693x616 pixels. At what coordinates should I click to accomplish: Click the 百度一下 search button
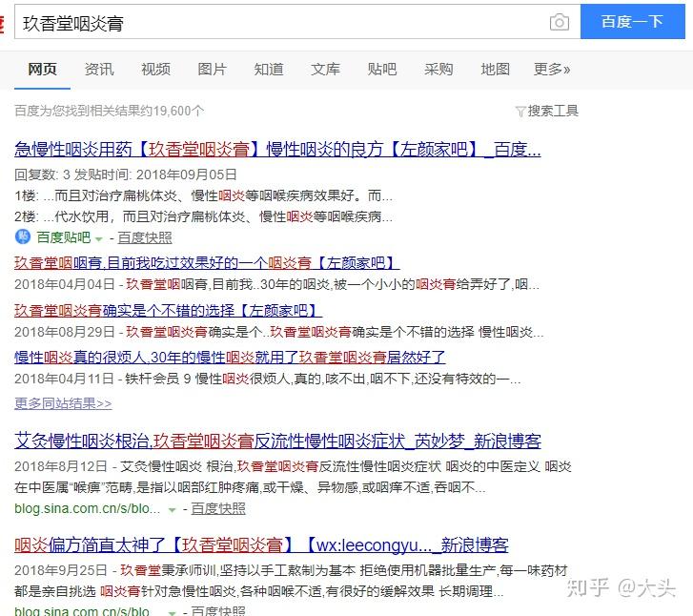[x=632, y=22]
